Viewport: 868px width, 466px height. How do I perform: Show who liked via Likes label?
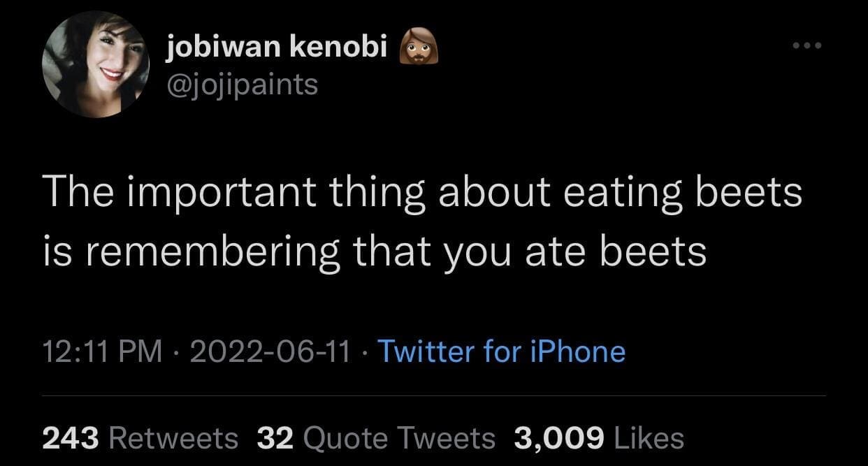tap(648, 438)
